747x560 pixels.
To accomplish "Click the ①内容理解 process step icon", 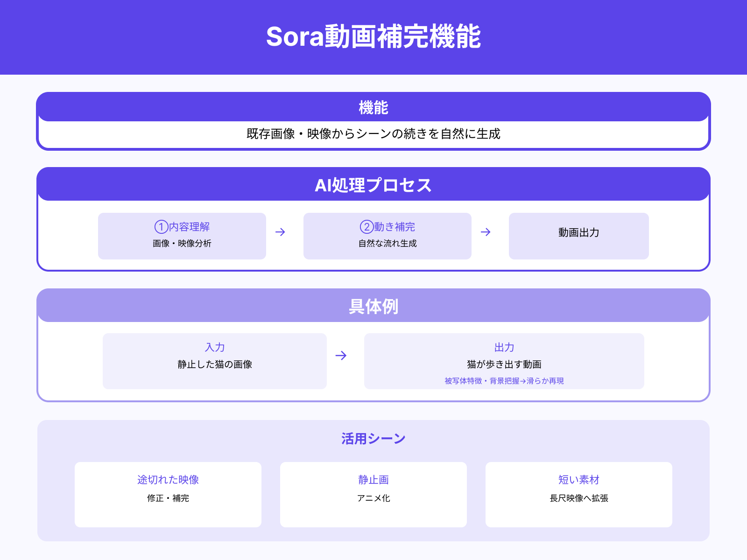I will (x=182, y=235).
